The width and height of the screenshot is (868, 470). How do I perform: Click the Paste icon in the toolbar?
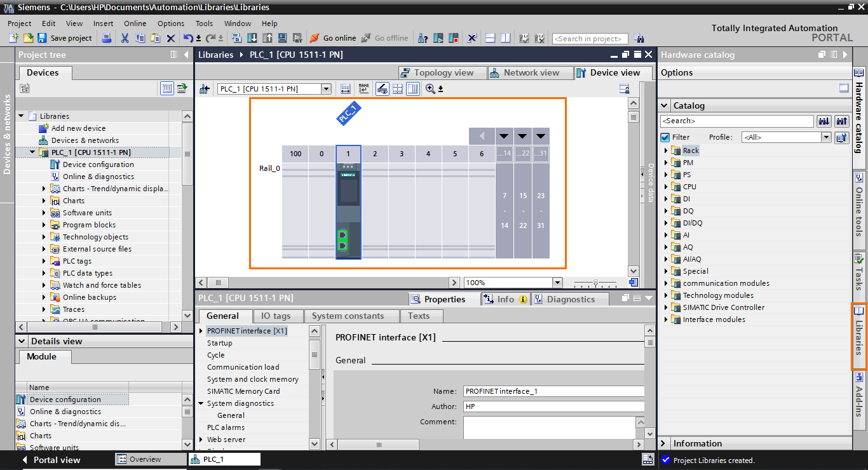click(x=155, y=38)
